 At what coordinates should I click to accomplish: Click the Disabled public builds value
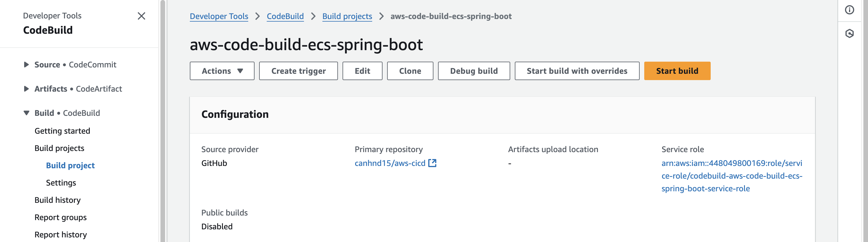[217, 226]
